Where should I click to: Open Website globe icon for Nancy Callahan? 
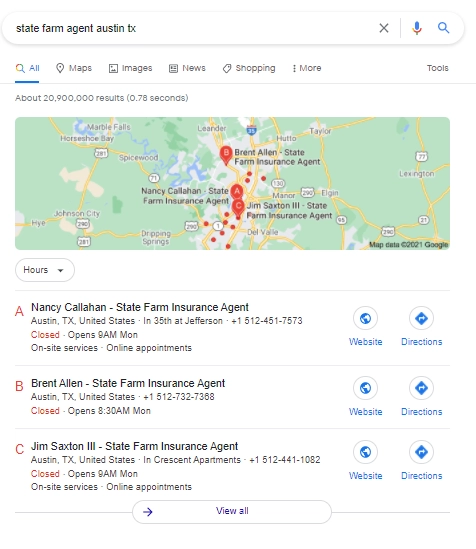click(x=365, y=318)
